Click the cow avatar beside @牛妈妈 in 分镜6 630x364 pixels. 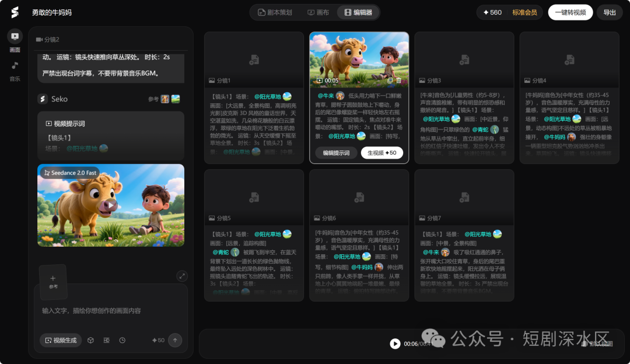(x=379, y=267)
